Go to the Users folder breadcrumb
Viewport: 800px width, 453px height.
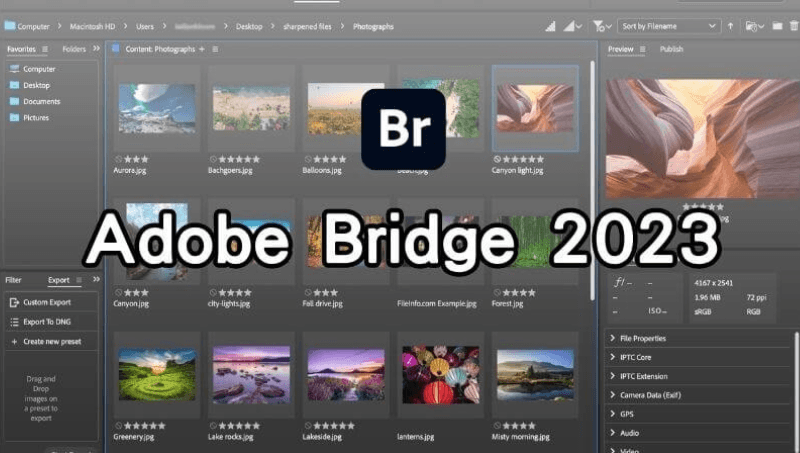[145, 27]
